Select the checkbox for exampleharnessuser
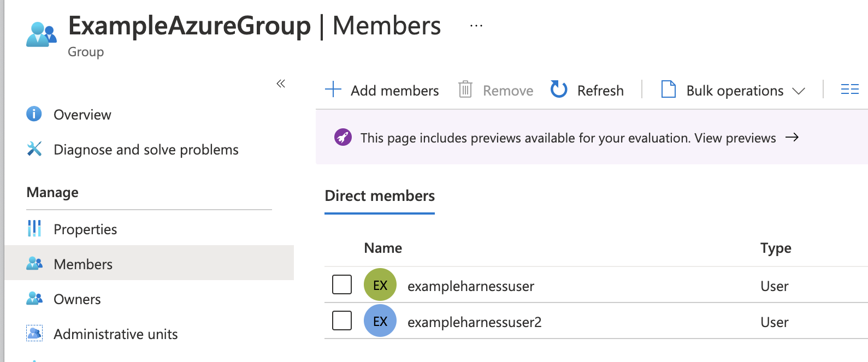Screen dimensions: 868x362 click(342, 284)
